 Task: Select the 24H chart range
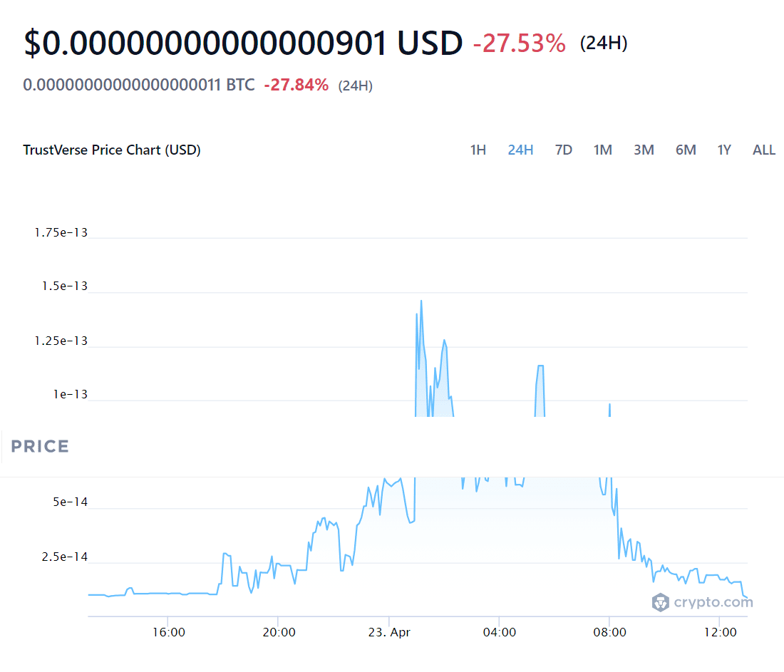tap(520, 150)
